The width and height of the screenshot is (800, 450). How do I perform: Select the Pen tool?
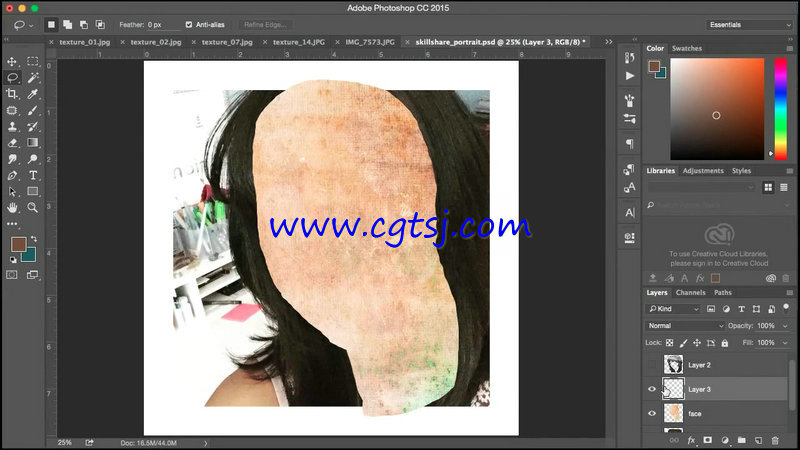click(12, 176)
